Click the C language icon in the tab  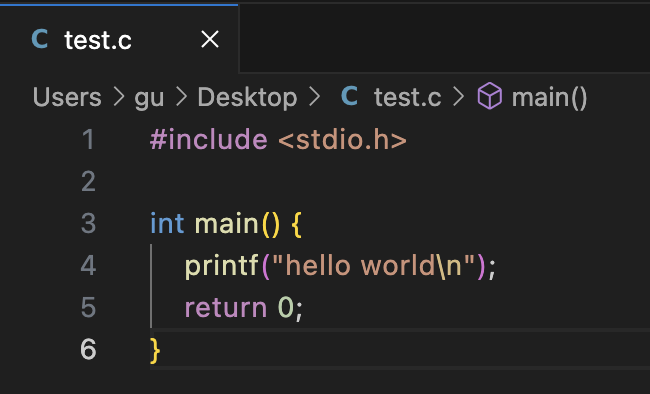tap(40, 39)
